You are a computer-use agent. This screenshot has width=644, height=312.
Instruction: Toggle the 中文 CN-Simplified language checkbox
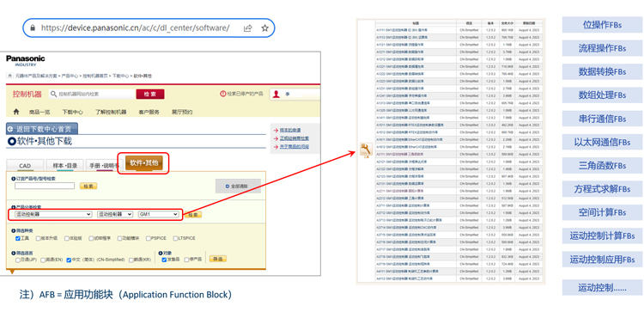point(69,260)
